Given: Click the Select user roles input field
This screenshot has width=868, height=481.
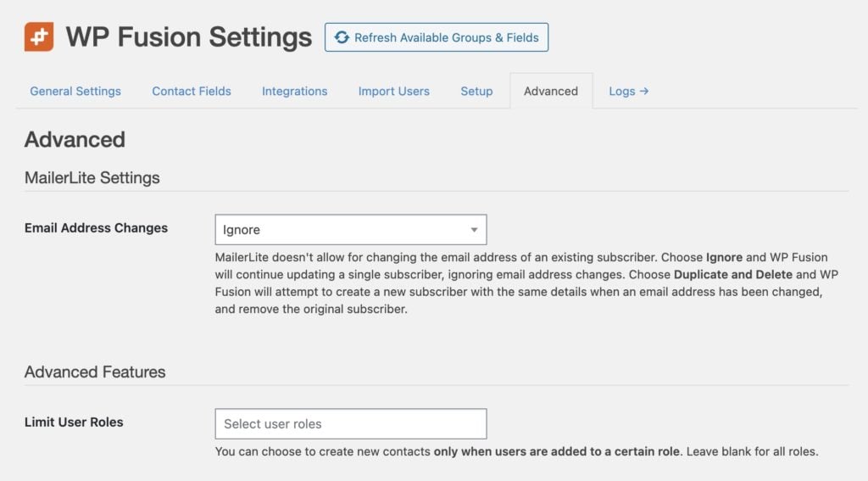Looking at the screenshot, I should (350, 424).
